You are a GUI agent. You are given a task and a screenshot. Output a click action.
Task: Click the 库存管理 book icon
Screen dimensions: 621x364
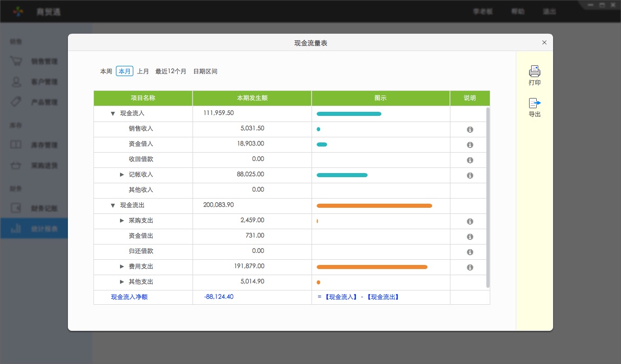(x=17, y=144)
